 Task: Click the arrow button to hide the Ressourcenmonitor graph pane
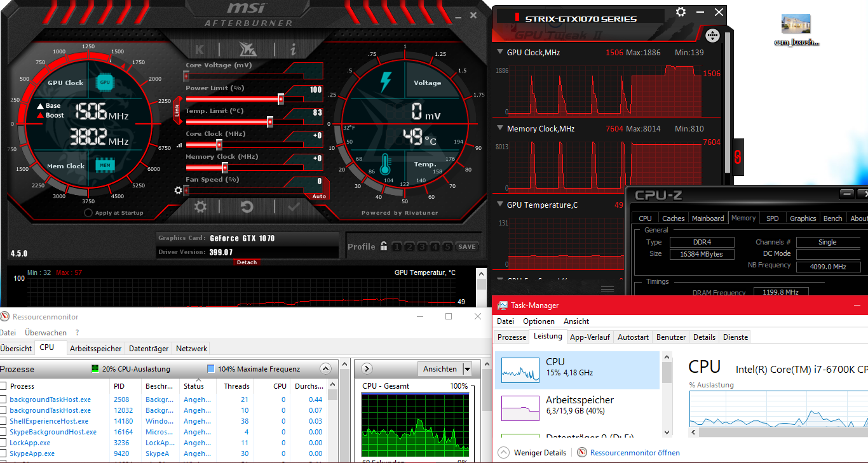click(367, 369)
